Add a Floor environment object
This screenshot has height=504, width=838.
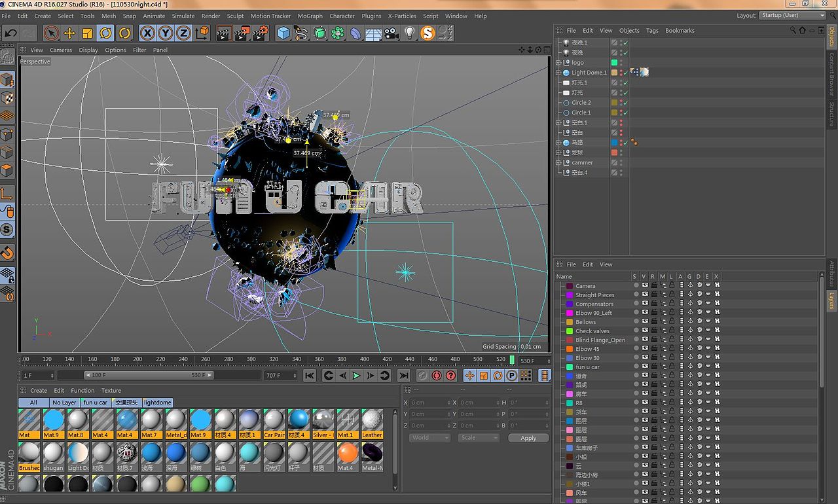[374, 33]
